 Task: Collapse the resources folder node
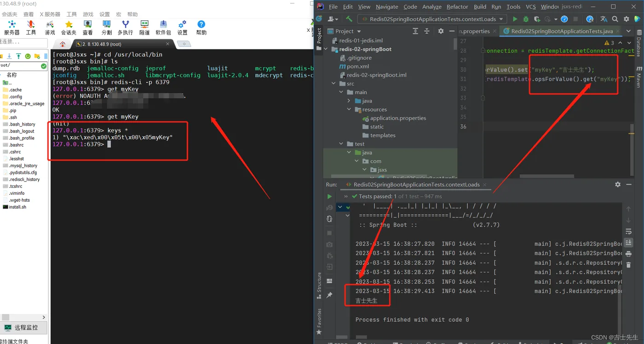click(x=349, y=110)
